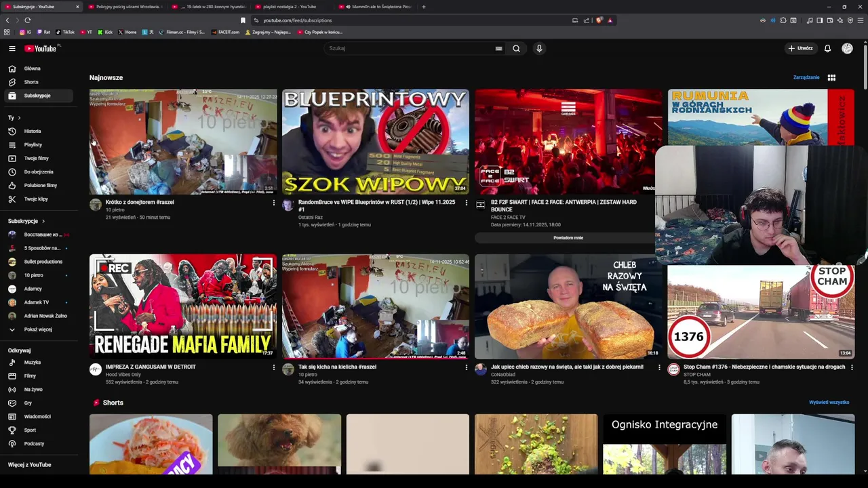Open the Główna home sidebar item
Image resolution: width=868 pixels, height=488 pixels.
pyautogui.click(x=37, y=68)
